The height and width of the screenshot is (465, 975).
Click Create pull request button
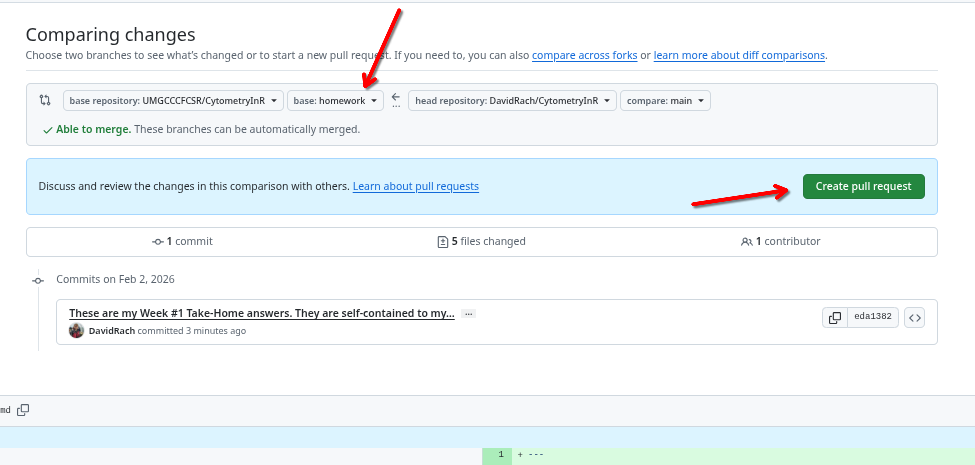tap(863, 186)
